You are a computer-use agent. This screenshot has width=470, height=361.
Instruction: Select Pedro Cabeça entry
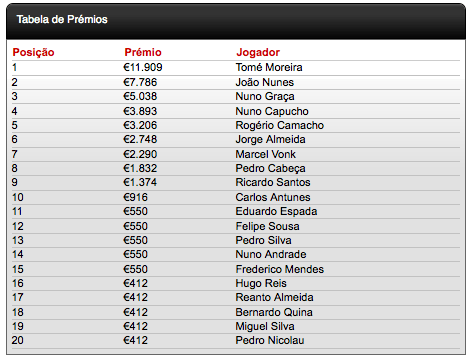tap(270, 168)
